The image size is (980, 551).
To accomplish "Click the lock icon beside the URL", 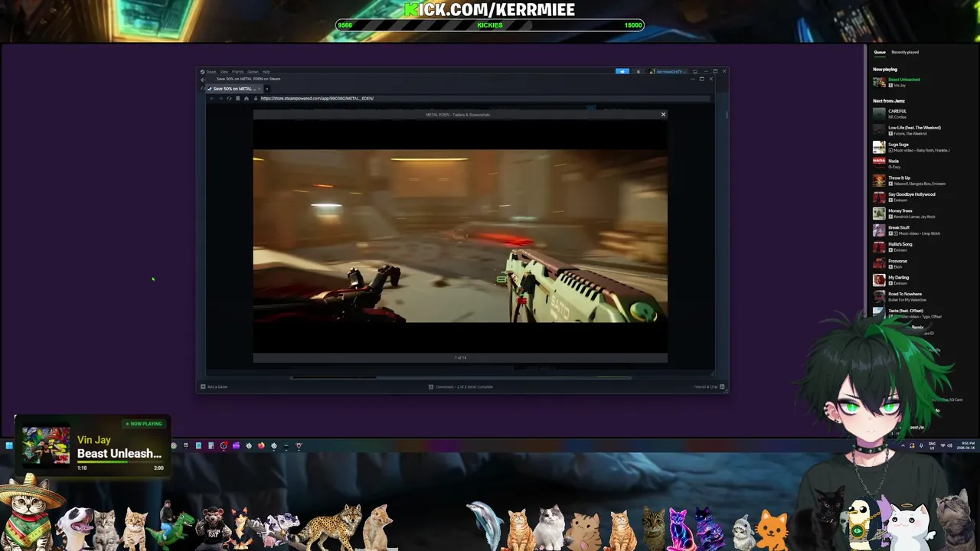I will tap(256, 99).
